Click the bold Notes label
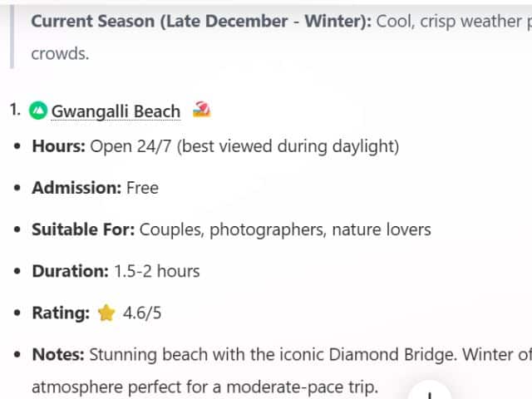The image size is (532, 399). [58, 355]
